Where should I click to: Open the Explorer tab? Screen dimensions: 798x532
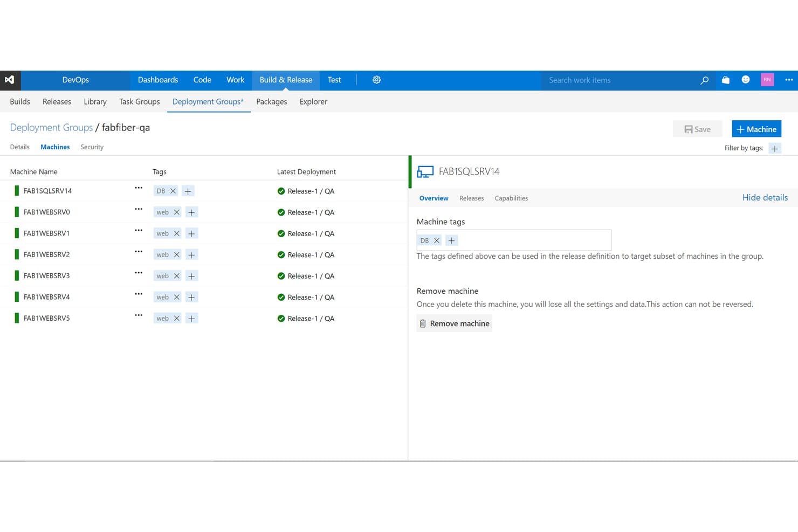313,101
